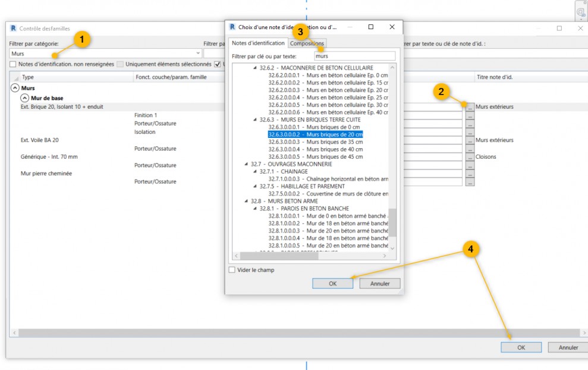Click the down scroll arrow of the notes tree

(x=392, y=248)
